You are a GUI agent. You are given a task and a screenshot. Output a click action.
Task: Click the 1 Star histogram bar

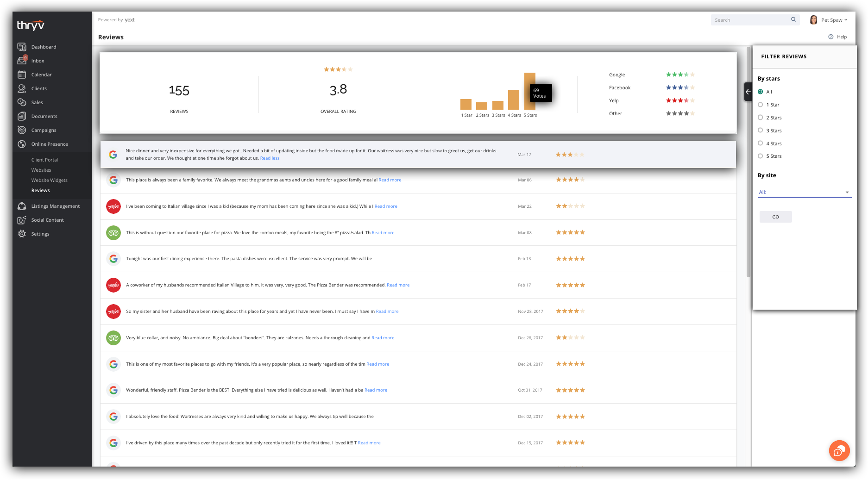466,105
